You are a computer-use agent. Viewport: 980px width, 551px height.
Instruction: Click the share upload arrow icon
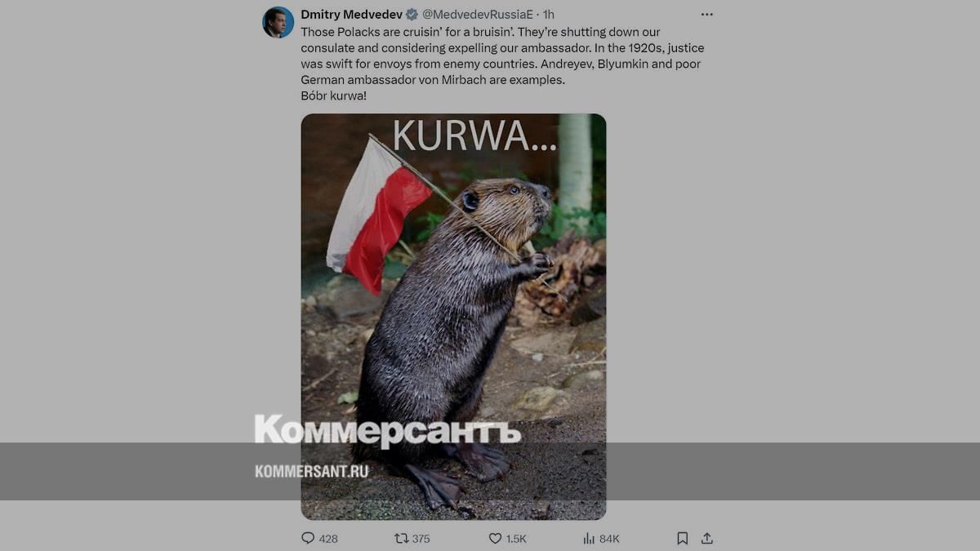pyautogui.click(x=707, y=538)
